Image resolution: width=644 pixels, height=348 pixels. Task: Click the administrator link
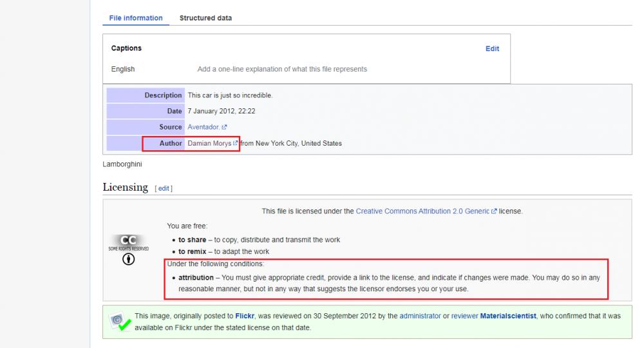[x=420, y=316]
